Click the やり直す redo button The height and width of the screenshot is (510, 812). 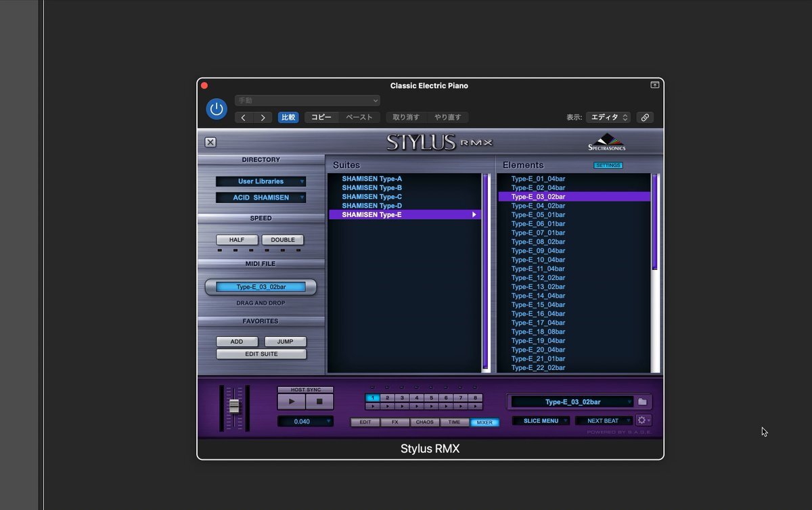coord(448,118)
